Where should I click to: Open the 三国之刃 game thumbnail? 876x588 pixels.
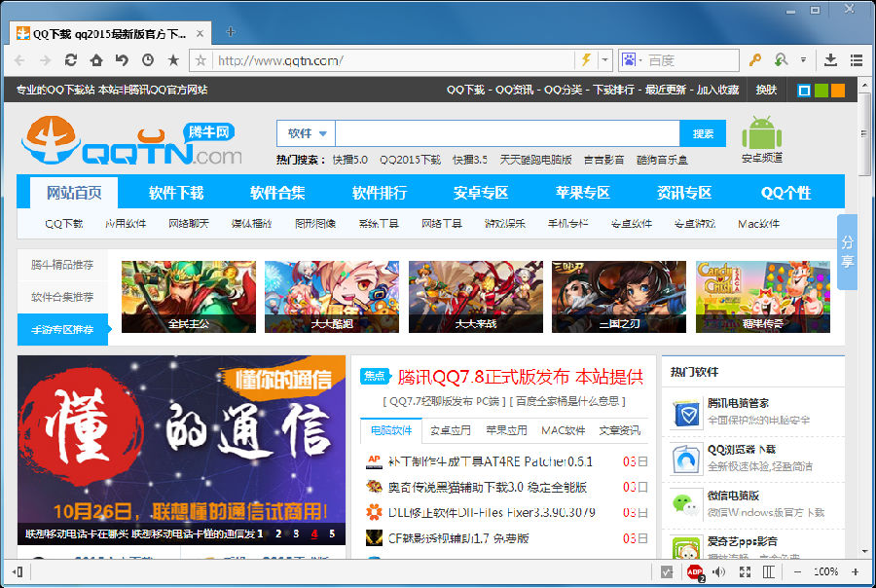tap(619, 297)
